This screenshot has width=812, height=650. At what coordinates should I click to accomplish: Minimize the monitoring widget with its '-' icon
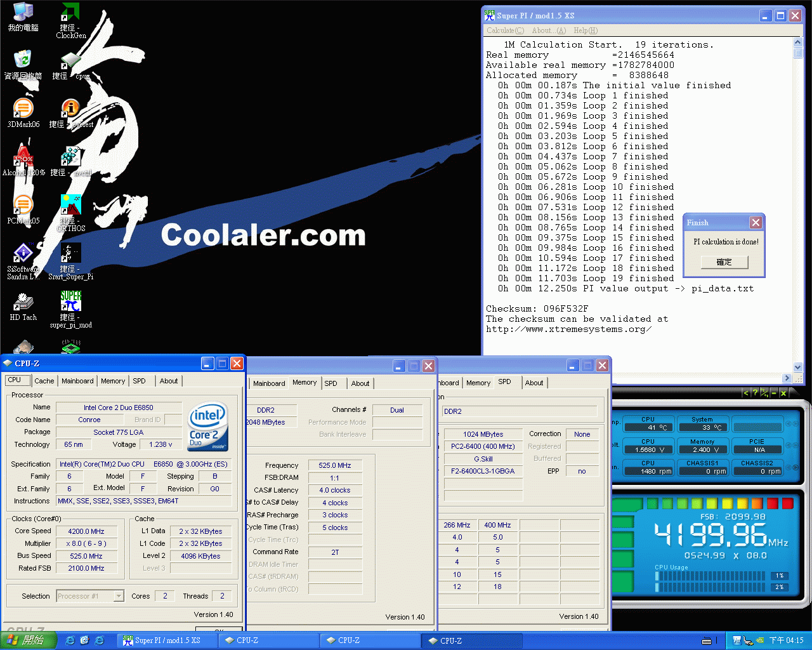(x=774, y=393)
